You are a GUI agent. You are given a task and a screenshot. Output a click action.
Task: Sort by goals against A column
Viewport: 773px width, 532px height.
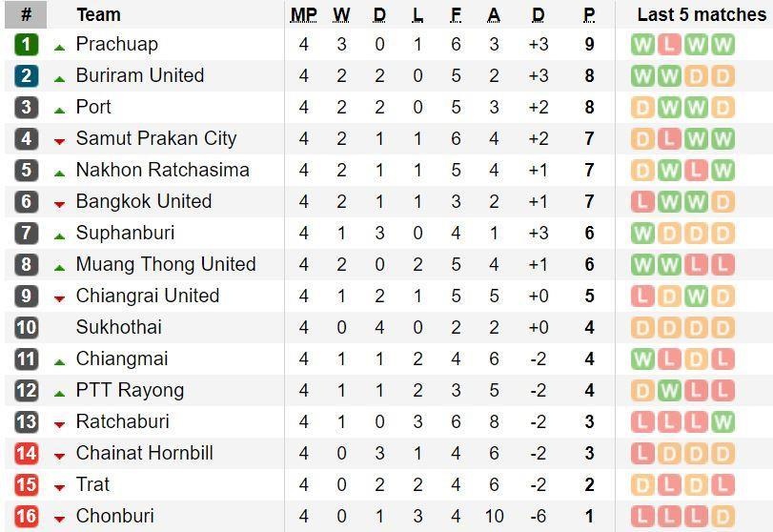(x=493, y=14)
